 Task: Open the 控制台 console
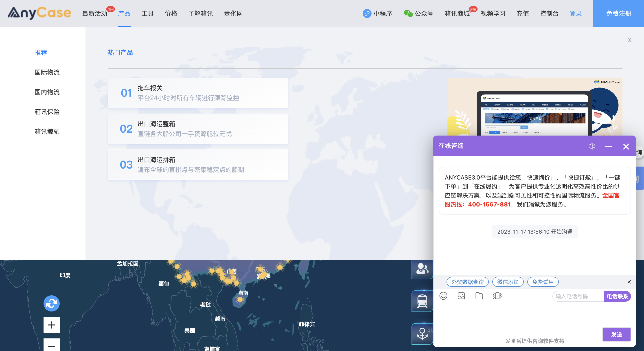click(x=549, y=13)
